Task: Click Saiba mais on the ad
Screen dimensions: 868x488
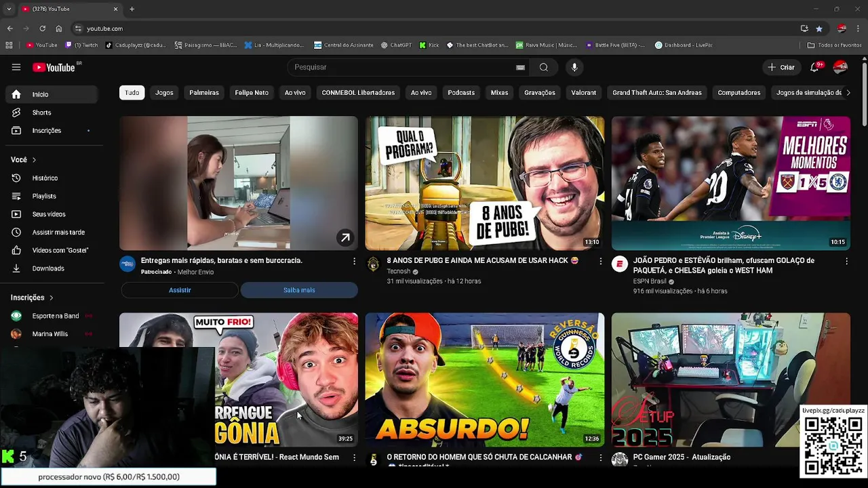Action: 299,290
